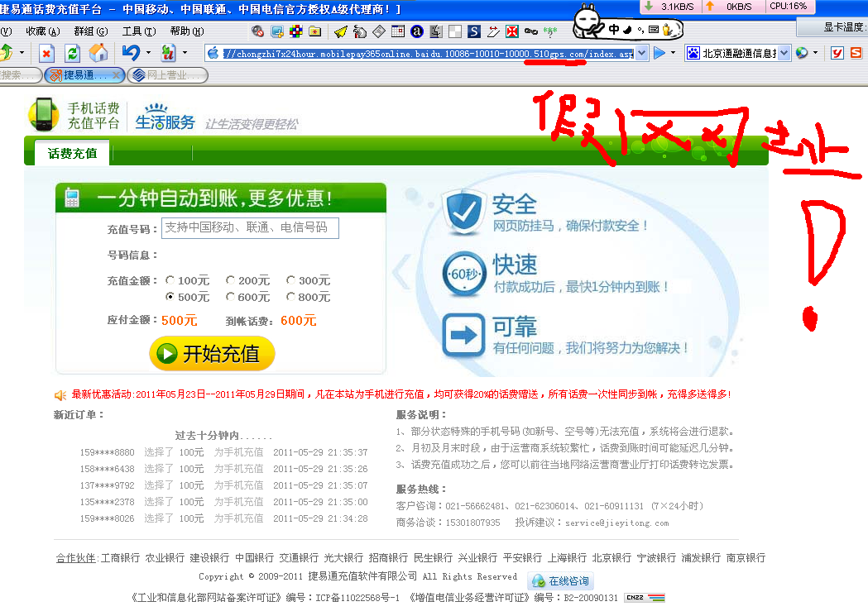868x616 pixels.
Task: Click the monitor with plus icon
Action: coord(277,31)
